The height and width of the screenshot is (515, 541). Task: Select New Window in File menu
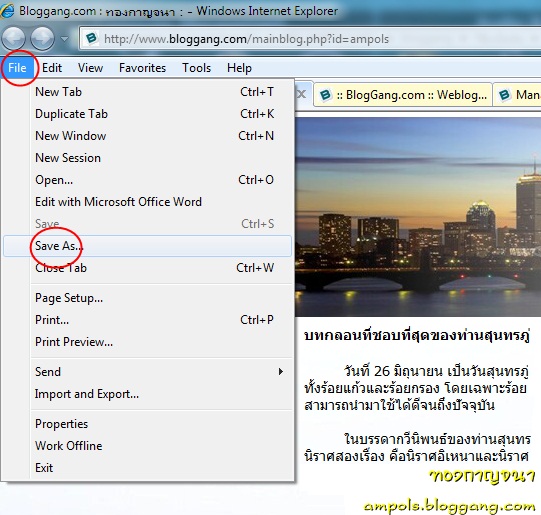(147, 136)
